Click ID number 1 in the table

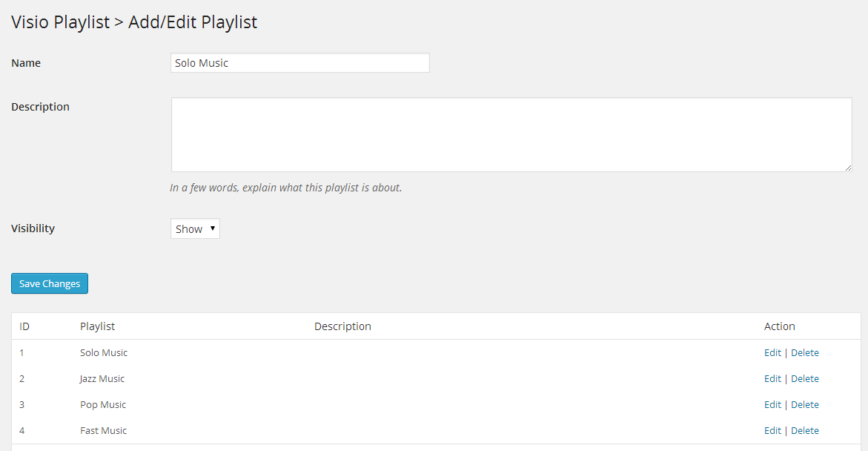(x=22, y=352)
